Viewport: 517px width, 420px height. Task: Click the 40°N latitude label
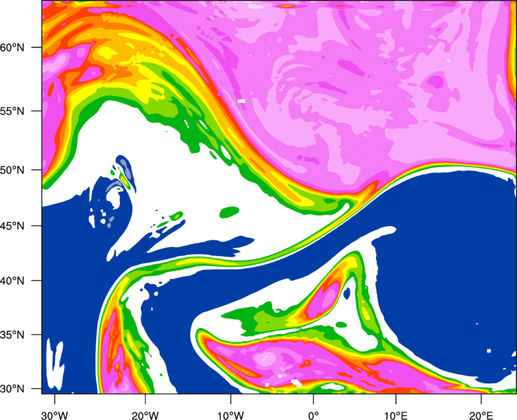coord(12,281)
